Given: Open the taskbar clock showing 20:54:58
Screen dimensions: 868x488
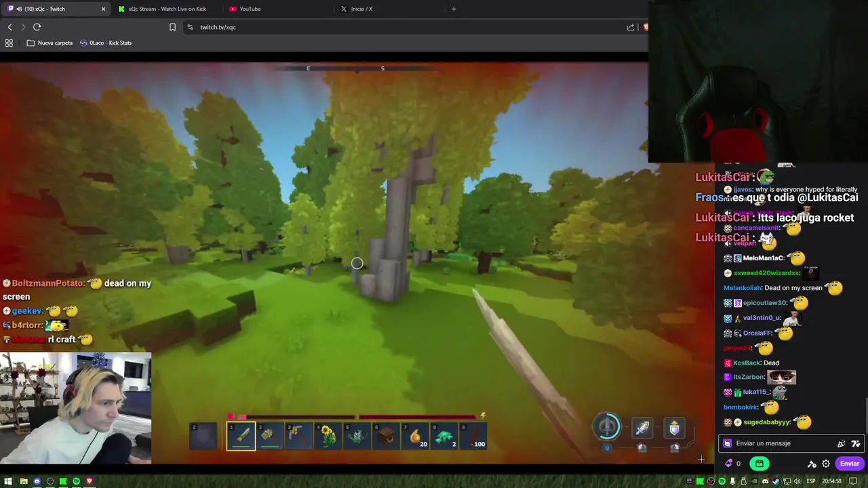Looking at the screenshot, I should 832,481.
